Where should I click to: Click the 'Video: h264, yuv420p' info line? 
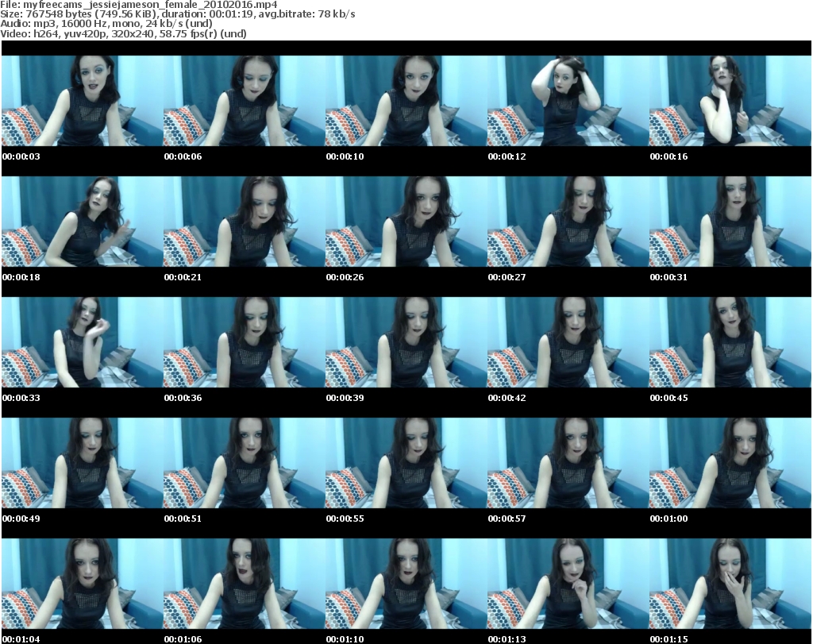pyautogui.click(x=123, y=33)
